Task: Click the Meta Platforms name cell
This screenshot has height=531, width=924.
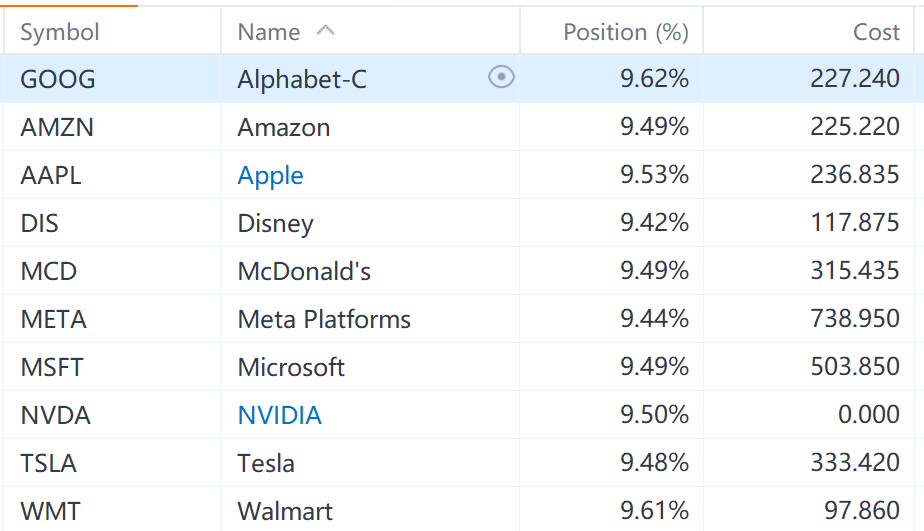Action: point(324,320)
